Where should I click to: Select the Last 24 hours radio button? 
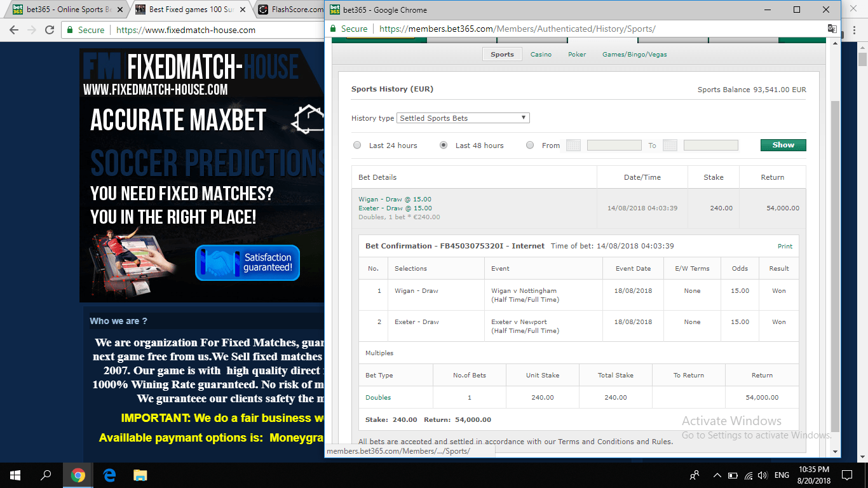point(357,146)
